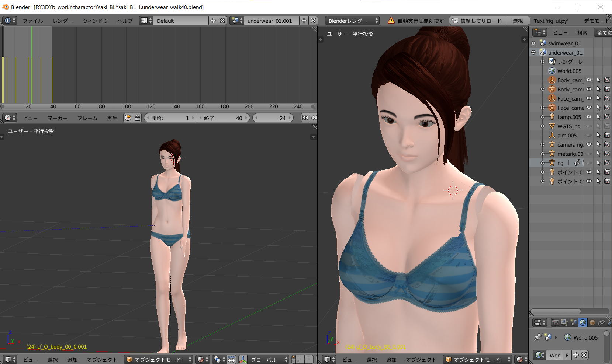Click the 無視 button
This screenshot has height=364, width=612.
(x=518, y=21)
